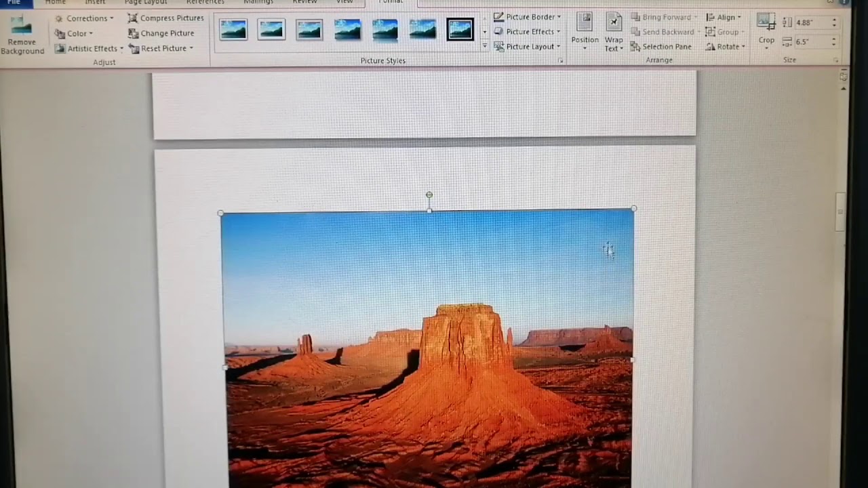Open the Crop options dropdown arrow
Screen dimensions: 868x488
point(766,48)
